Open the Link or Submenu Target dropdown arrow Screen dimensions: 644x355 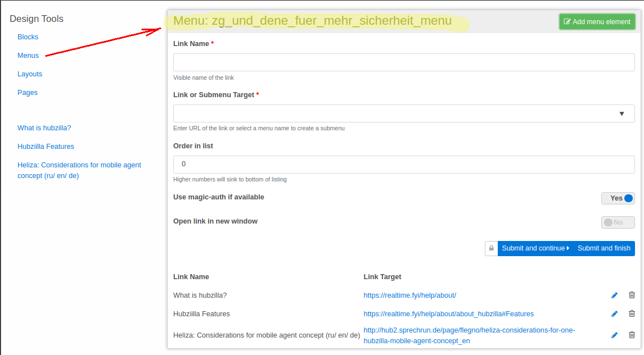(622, 113)
